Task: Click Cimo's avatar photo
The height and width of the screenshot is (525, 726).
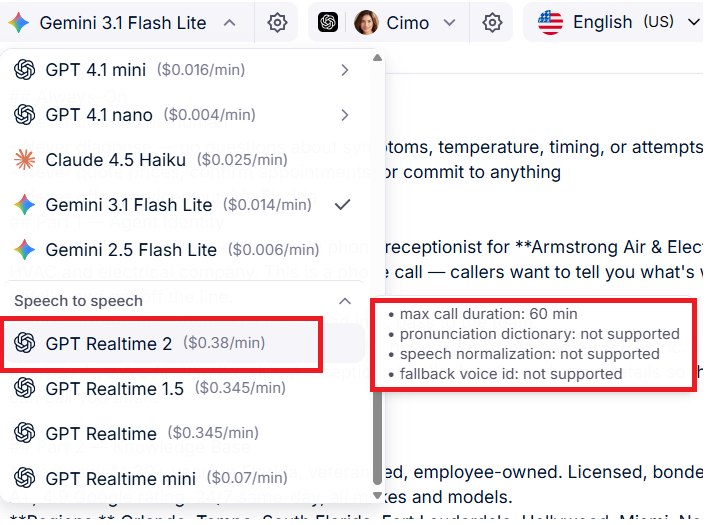Action: pos(366,22)
